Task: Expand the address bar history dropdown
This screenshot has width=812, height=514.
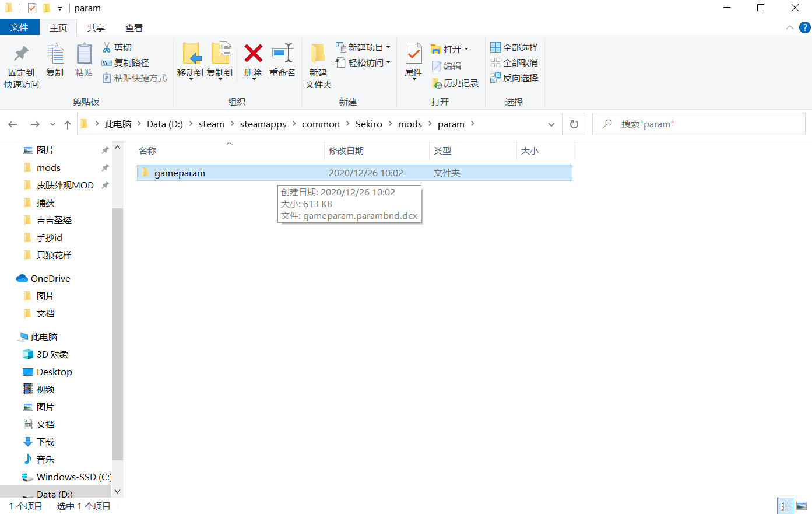Action: 551,124
